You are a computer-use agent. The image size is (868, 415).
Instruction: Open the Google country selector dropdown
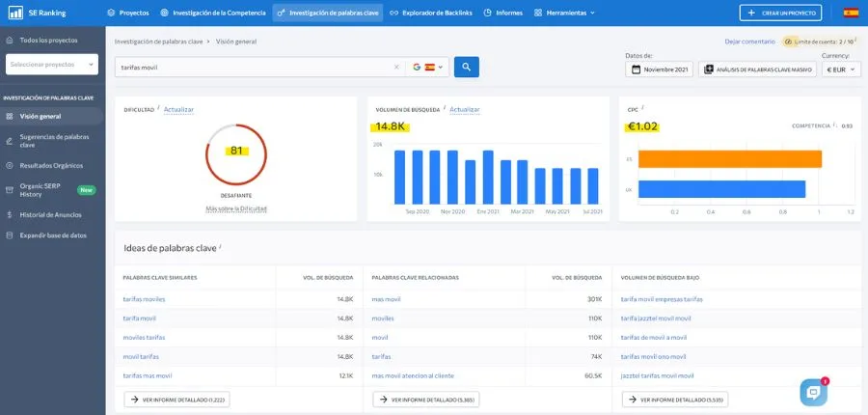(x=429, y=68)
